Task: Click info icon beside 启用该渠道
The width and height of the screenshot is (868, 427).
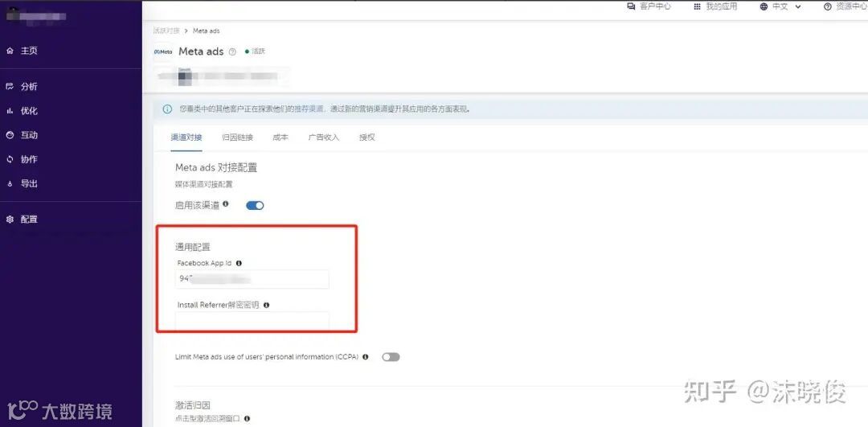Action: click(x=225, y=204)
